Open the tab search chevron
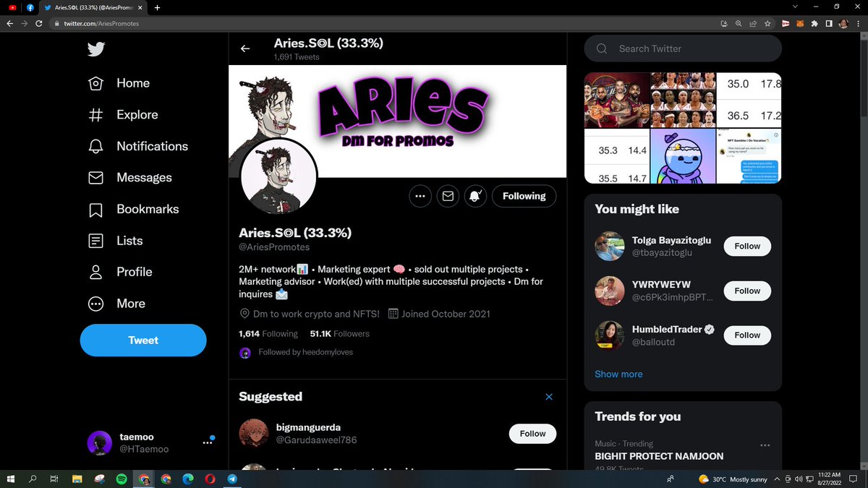 click(796, 7)
